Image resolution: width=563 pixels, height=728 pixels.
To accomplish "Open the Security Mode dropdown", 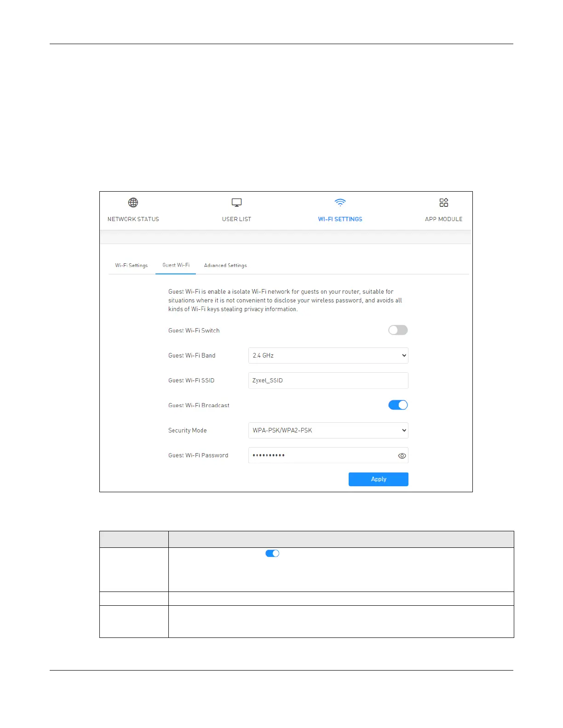I will click(x=328, y=430).
